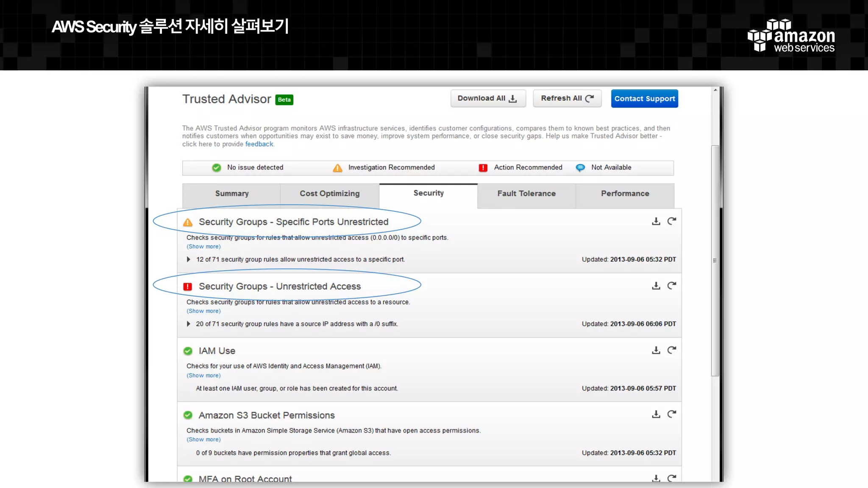Click the Updated 2013-09-06 05:57 PDT timestamp
The width and height of the screenshot is (868, 488).
(x=629, y=388)
